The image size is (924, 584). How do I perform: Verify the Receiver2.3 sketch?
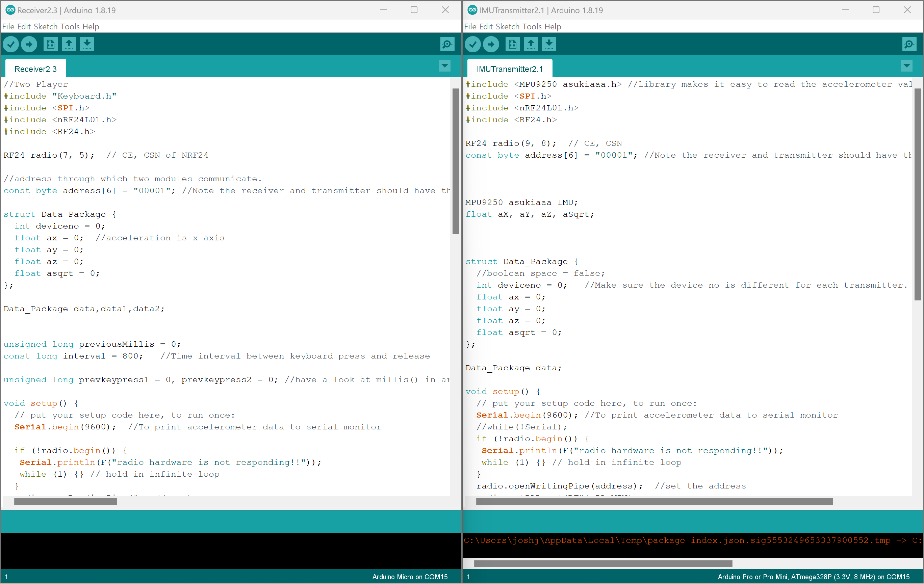point(11,44)
